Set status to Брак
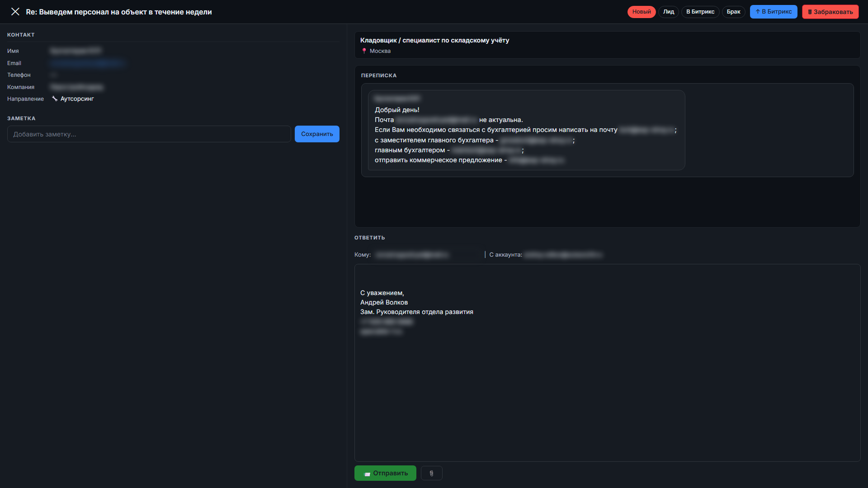Viewport: 868px width, 488px height. (733, 12)
